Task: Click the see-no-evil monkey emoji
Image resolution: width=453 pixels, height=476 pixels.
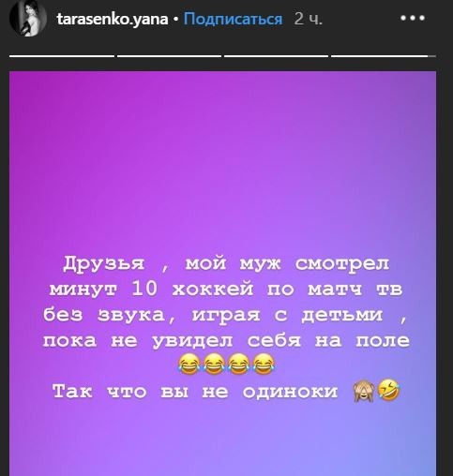Action: (x=364, y=391)
